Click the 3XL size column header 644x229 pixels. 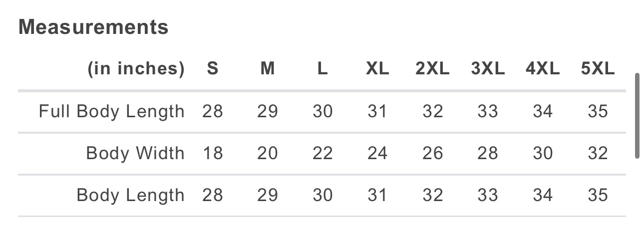(x=488, y=69)
